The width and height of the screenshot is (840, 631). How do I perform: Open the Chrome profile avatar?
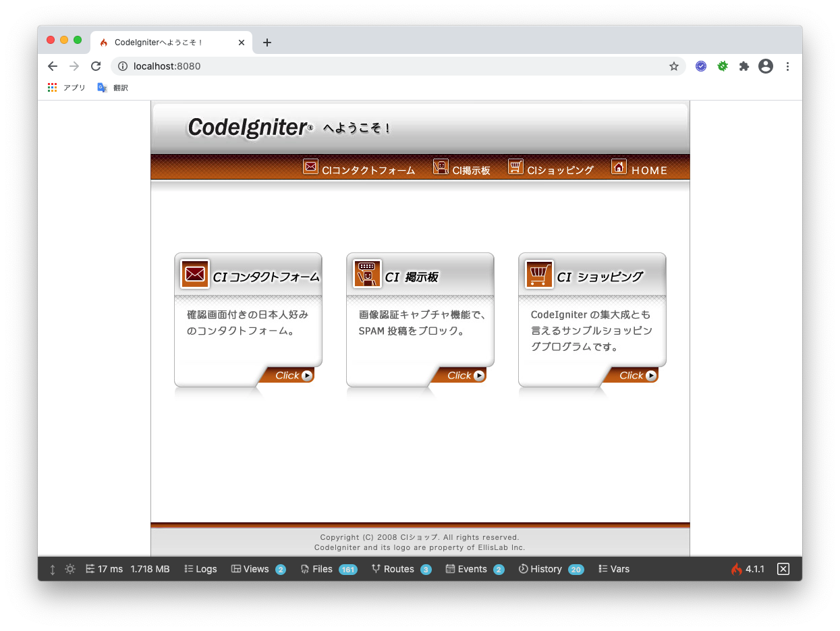[766, 66]
